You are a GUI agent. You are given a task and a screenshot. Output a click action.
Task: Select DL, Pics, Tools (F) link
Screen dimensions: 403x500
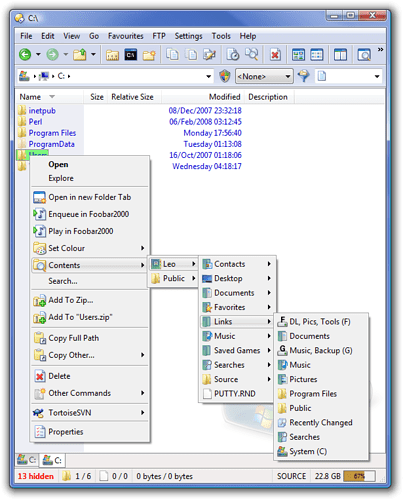(321, 322)
